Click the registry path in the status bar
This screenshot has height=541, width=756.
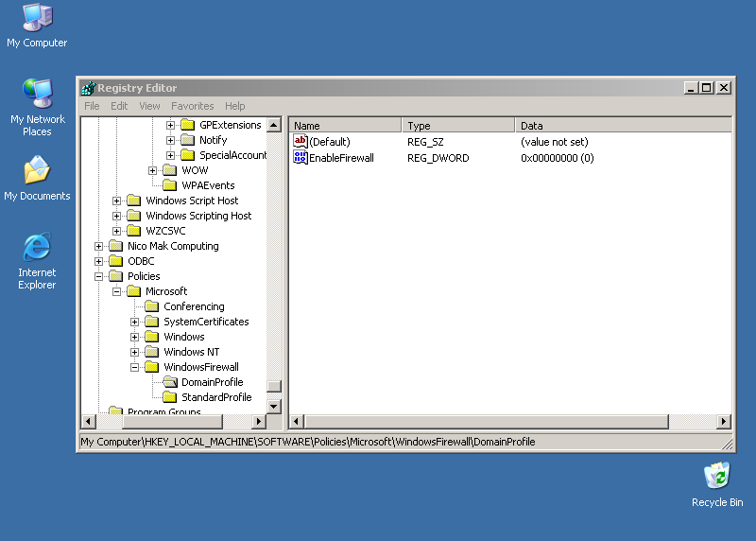tap(308, 442)
